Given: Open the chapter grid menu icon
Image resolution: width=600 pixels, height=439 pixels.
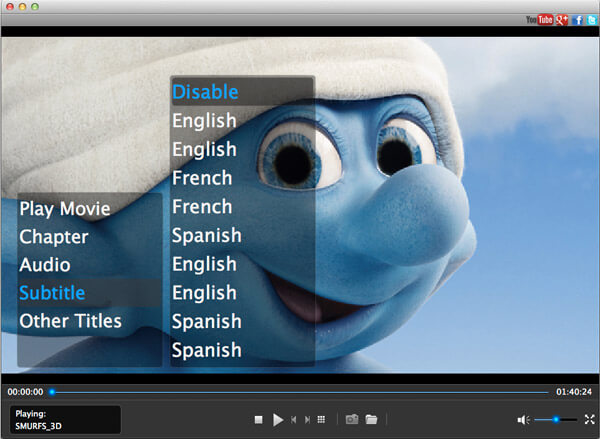Looking at the screenshot, I should (321, 420).
